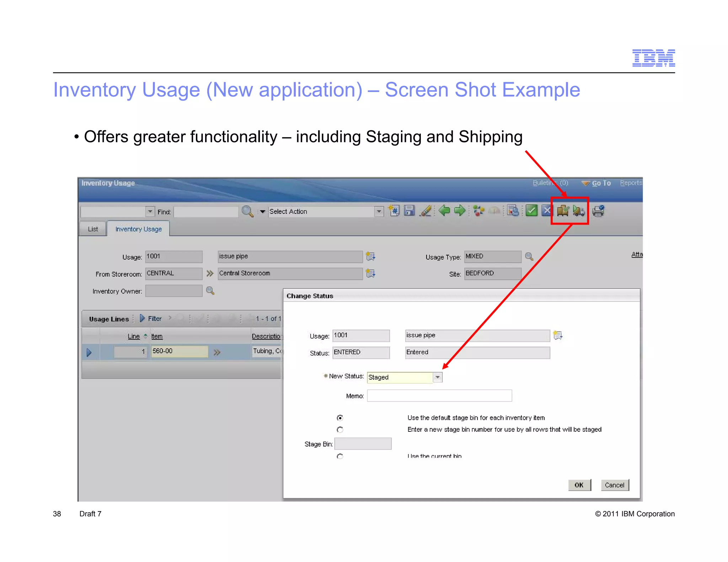
Task: Select 'Enter a new stage bin number' radio button
Action: coord(340,429)
